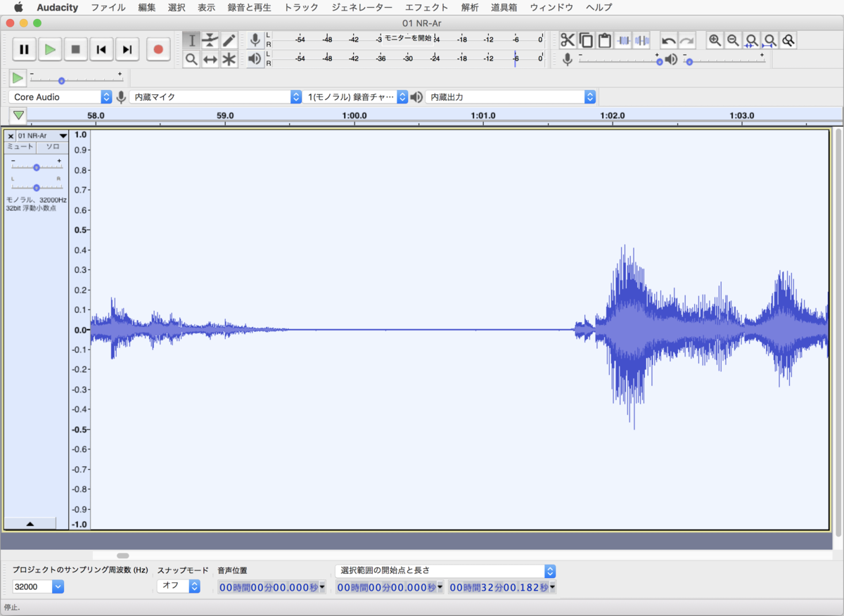Viewport: 844px width, 616px height.
Task: Click the Silence audio icon
Action: (x=641, y=41)
